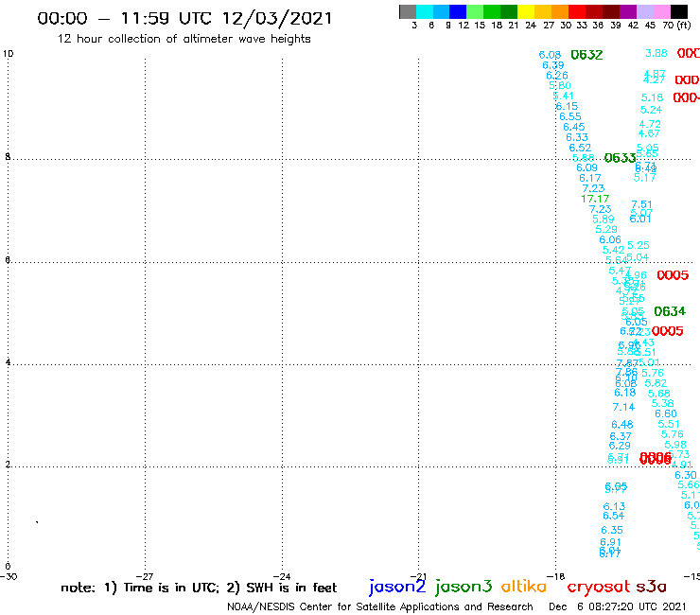Screen dimensions: 700x615
Task: Click the pink legend swatch
Action: coord(661,11)
